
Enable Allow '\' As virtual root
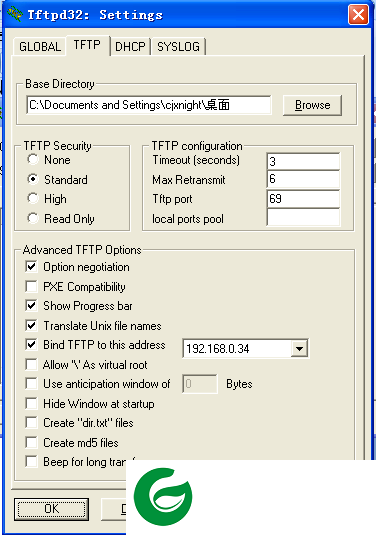click(x=31, y=364)
